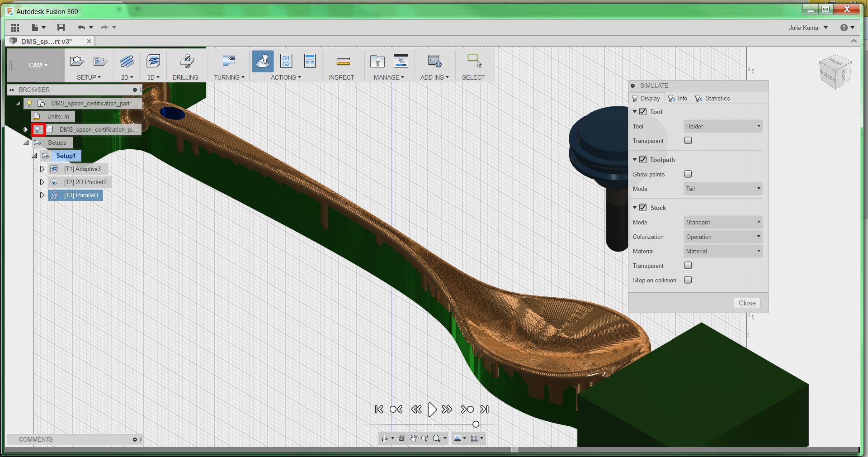Click the Select cursor icon

point(474,61)
